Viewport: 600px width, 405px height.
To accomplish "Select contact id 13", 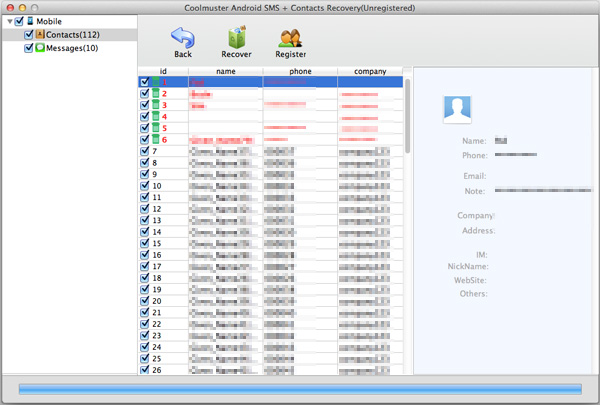I will point(271,220).
